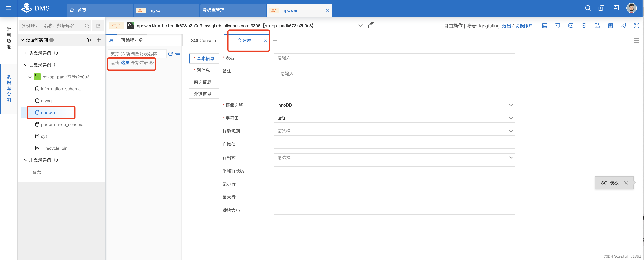Open the 存储引擎 InnoDB dropdown

coord(394,105)
